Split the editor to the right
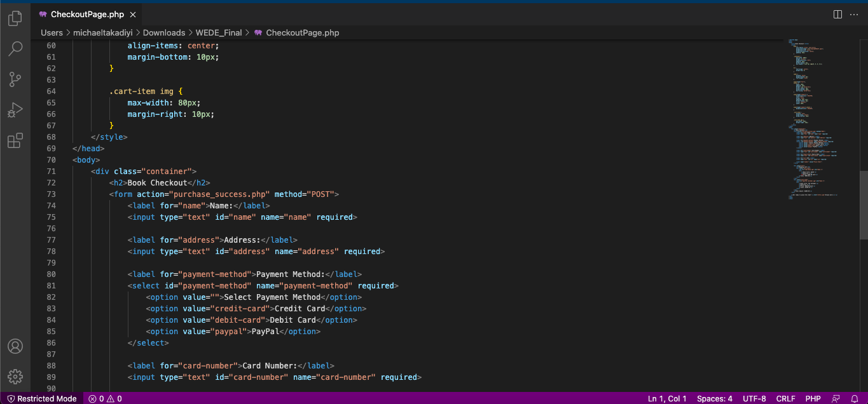 837,14
